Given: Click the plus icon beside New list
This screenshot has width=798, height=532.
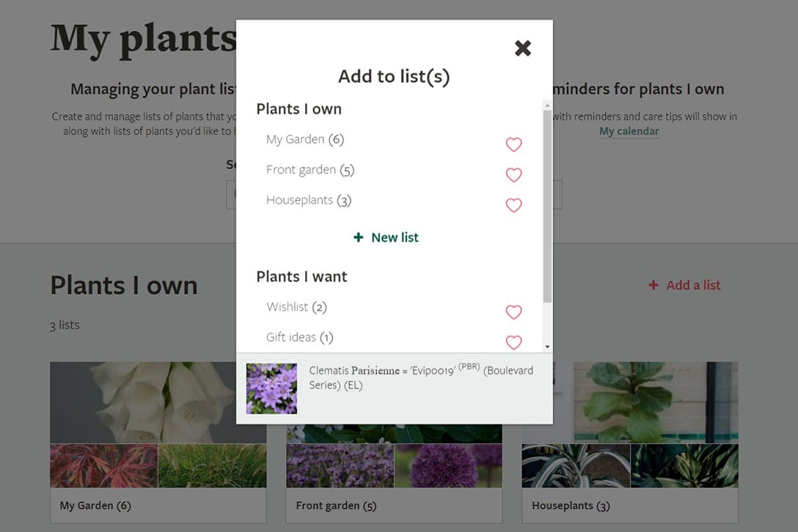Looking at the screenshot, I should (x=358, y=237).
